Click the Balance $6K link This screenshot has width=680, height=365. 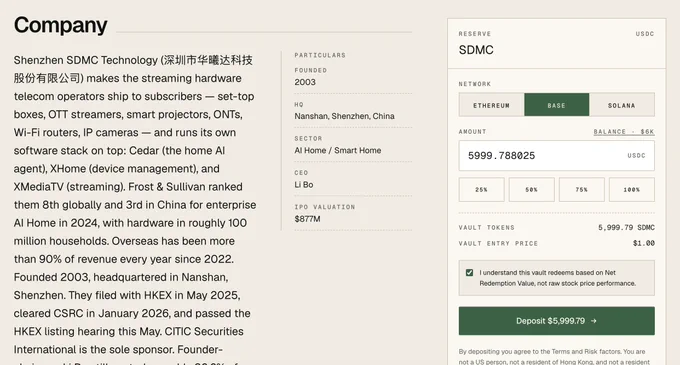624,132
